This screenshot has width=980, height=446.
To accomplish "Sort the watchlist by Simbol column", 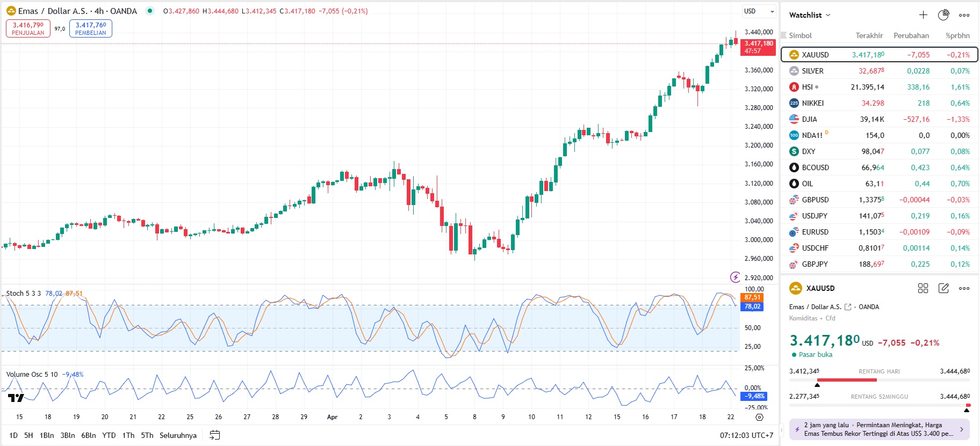I will click(800, 35).
